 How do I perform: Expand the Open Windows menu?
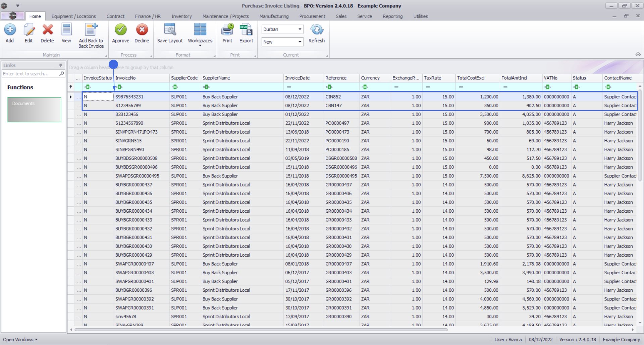click(20, 340)
